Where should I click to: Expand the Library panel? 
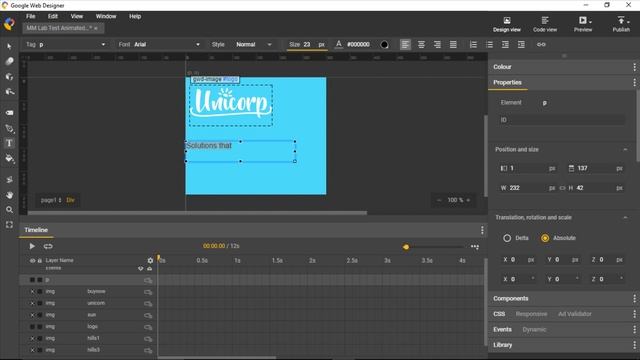tap(502, 345)
